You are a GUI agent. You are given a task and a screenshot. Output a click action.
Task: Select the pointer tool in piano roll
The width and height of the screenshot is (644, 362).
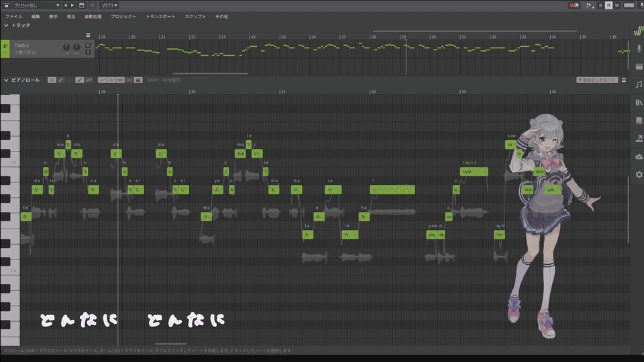52,80
